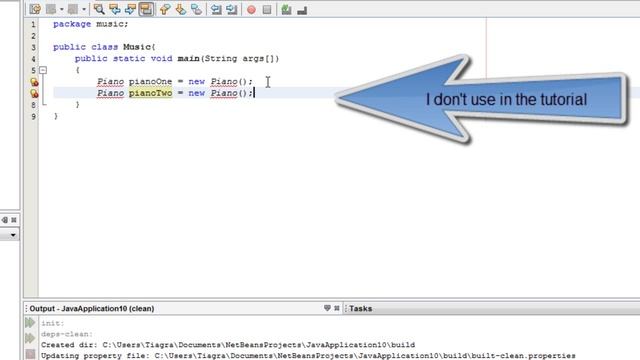The height and width of the screenshot is (360, 640).
Task: Start macro recording with red circle icon
Action: [x=251, y=9]
